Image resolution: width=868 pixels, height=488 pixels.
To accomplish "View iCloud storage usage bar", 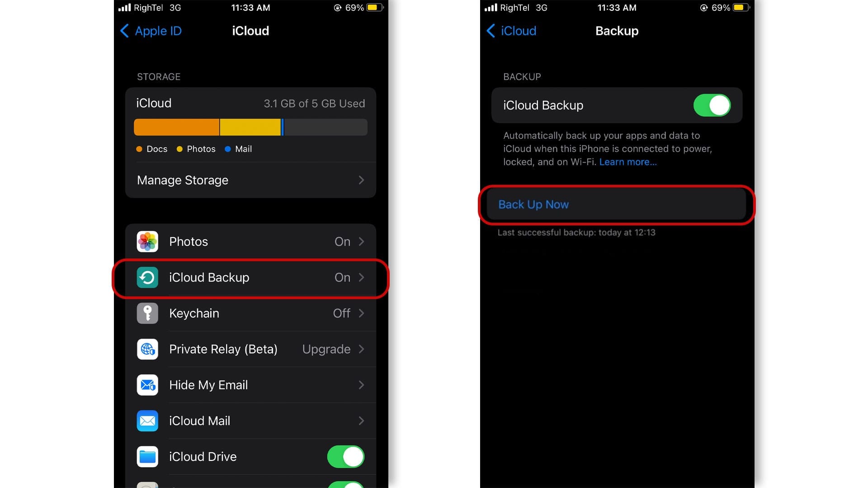I will coord(250,127).
